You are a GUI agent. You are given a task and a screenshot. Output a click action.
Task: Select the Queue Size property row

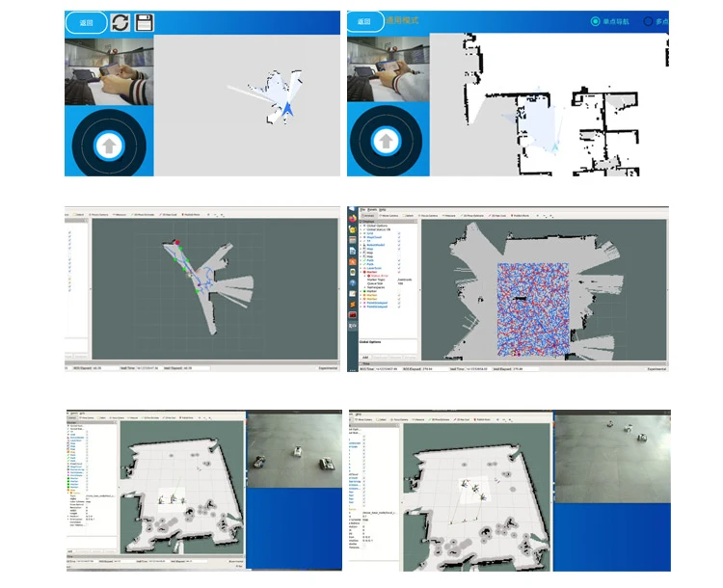388,283
